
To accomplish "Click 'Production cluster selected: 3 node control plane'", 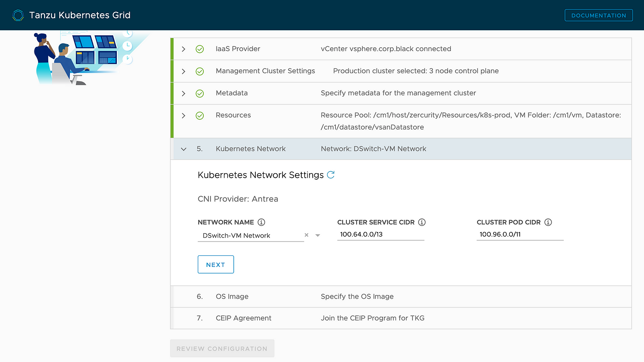I will pos(416,71).
